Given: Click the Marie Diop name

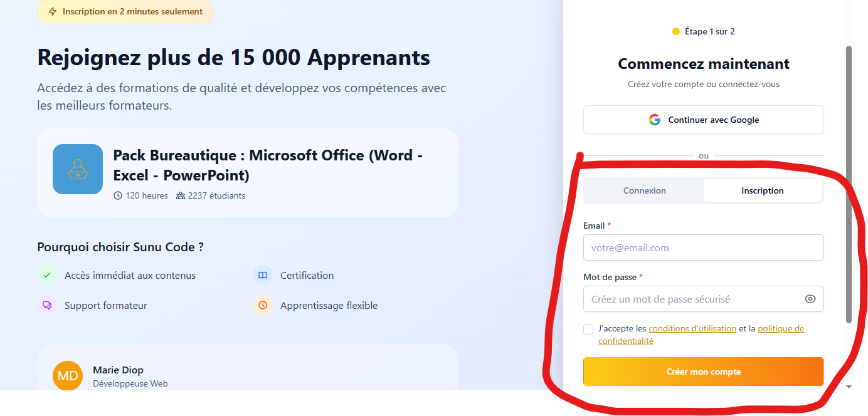Looking at the screenshot, I should click(x=118, y=370).
